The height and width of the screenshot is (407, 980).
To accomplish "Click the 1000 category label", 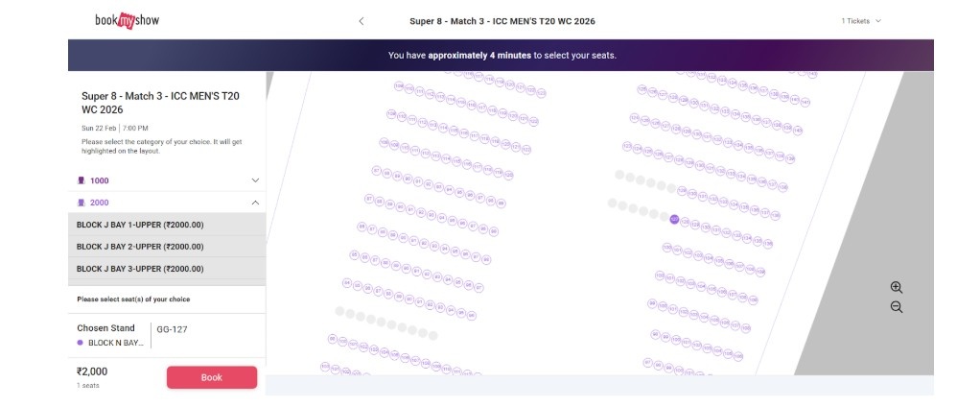I will pyautogui.click(x=100, y=180).
